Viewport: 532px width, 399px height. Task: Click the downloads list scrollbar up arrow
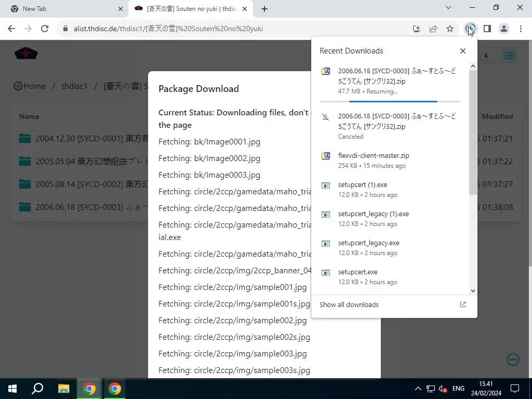[x=473, y=66]
